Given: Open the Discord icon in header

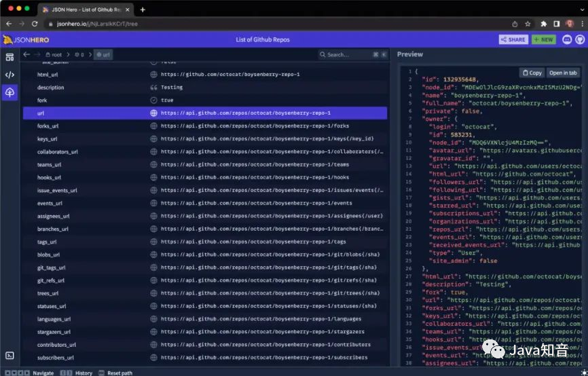Looking at the screenshot, I should coord(567,39).
